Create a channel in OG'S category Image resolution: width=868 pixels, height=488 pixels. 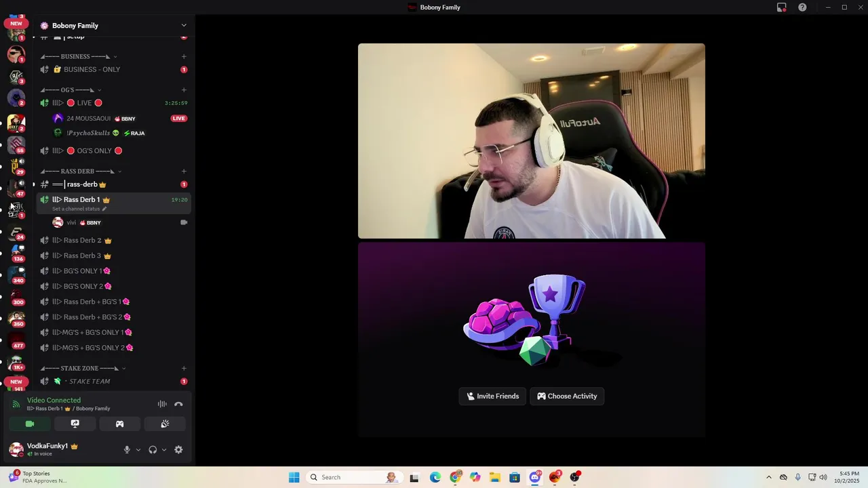184,89
